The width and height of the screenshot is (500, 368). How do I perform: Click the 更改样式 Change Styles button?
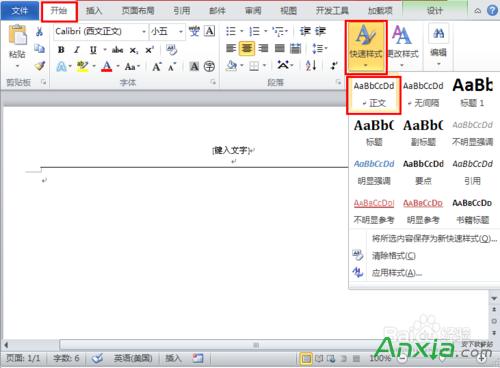point(403,47)
